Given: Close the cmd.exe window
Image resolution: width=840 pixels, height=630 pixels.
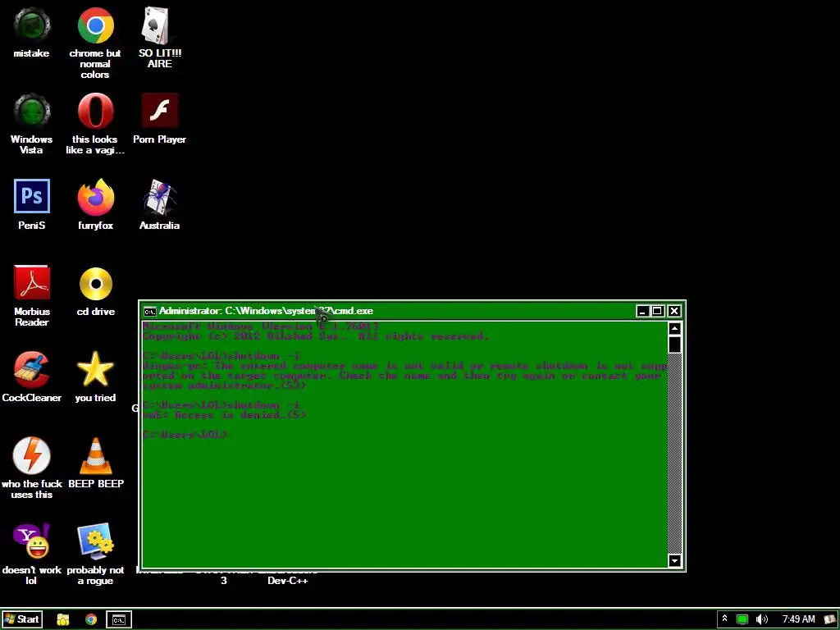Looking at the screenshot, I should pyautogui.click(x=674, y=311).
